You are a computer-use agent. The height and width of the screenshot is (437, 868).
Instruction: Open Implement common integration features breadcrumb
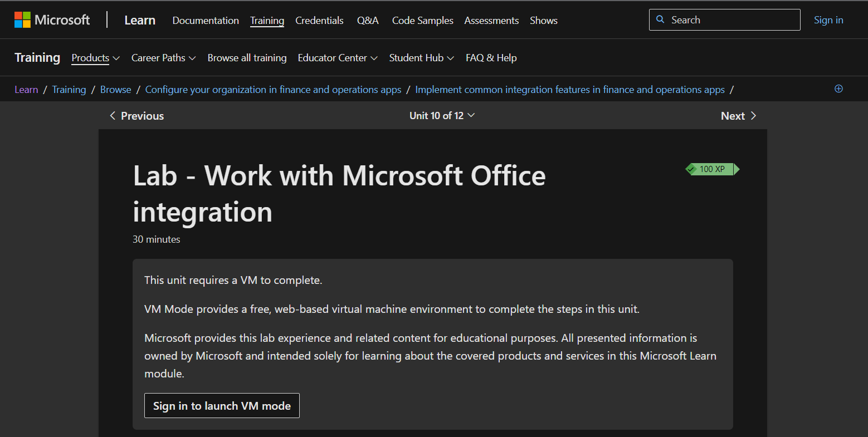pyautogui.click(x=570, y=90)
